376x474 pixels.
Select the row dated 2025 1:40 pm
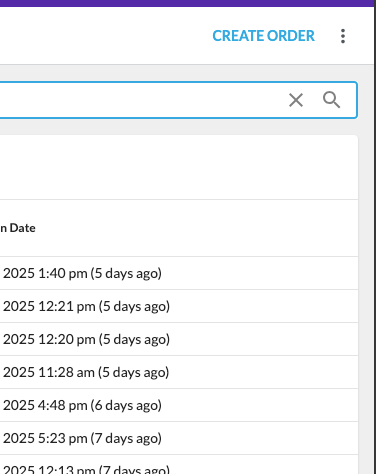coord(179,273)
